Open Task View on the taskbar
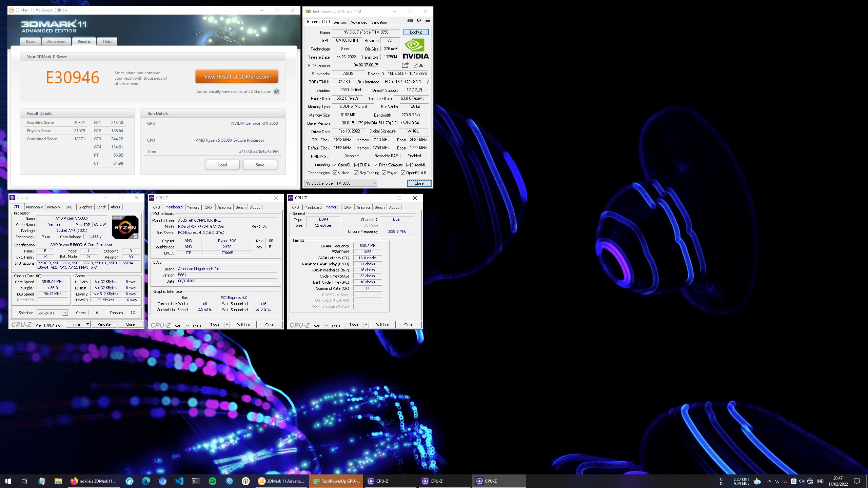 coord(24,481)
